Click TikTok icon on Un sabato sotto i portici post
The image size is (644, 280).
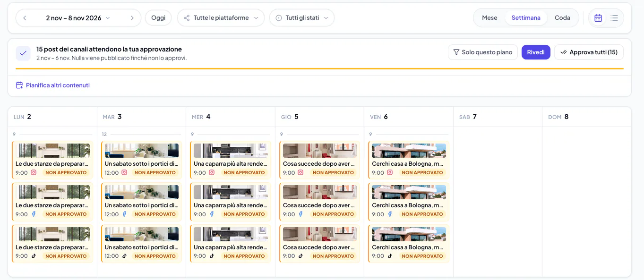click(124, 256)
